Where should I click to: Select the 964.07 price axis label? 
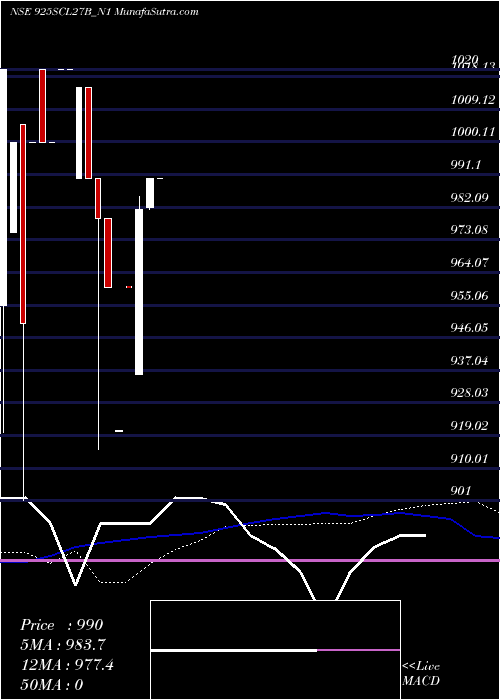[x=472, y=262]
